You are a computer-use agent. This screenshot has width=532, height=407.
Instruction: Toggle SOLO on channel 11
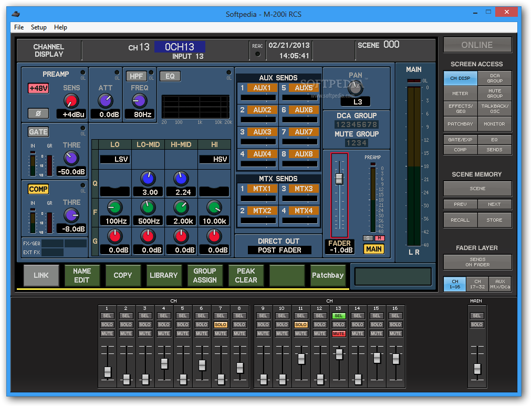pyautogui.click(x=300, y=325)
